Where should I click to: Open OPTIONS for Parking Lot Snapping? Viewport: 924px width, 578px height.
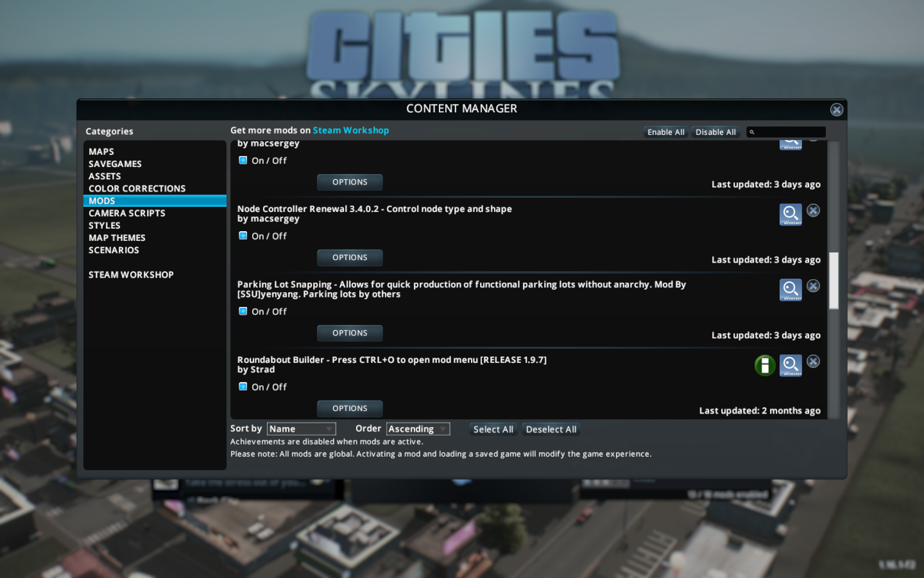(350, 333)
